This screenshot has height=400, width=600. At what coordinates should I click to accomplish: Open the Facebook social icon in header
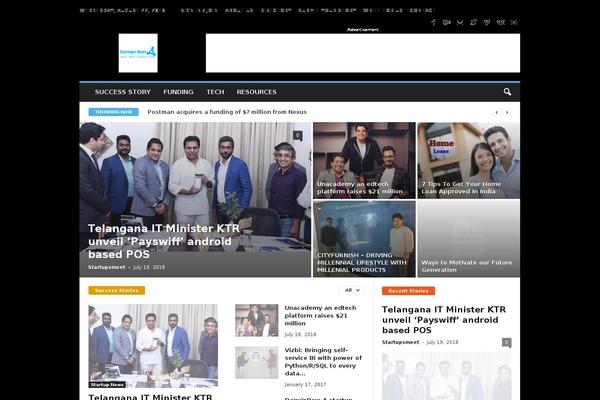[433, 23]
